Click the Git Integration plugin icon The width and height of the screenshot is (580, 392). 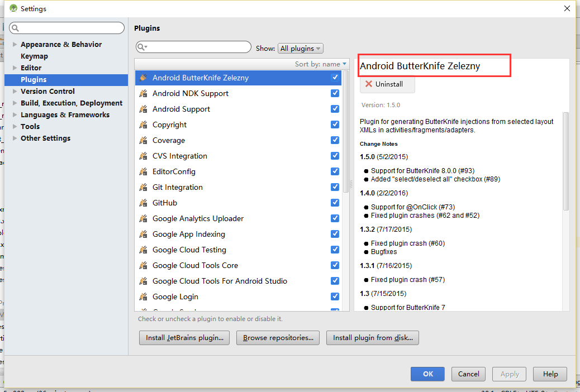[x=143, y=188]
